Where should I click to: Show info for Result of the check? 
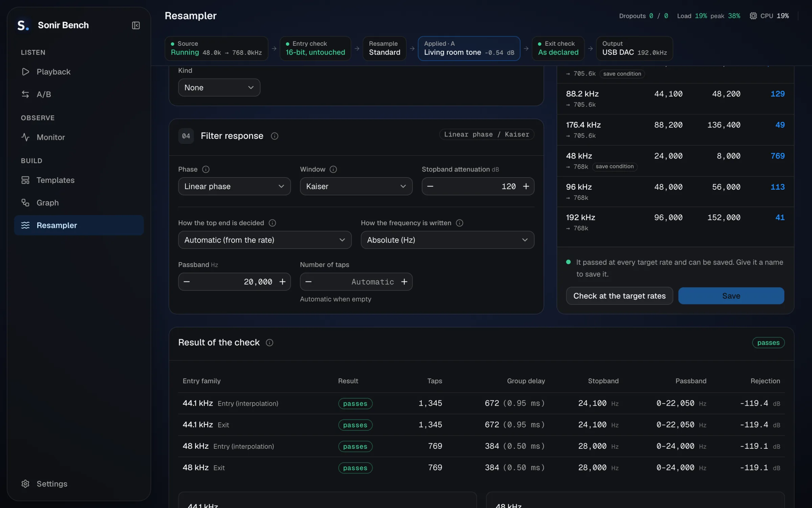click(269, 343)
